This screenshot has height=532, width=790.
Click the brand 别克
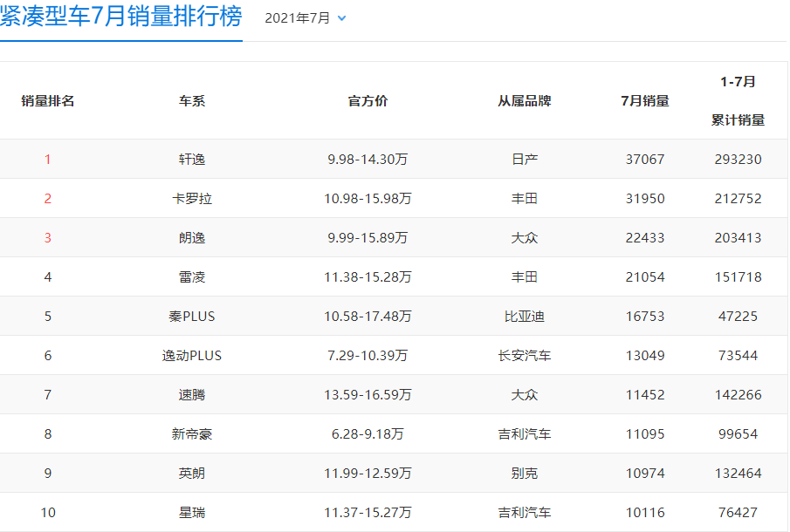tap(525, 473)
